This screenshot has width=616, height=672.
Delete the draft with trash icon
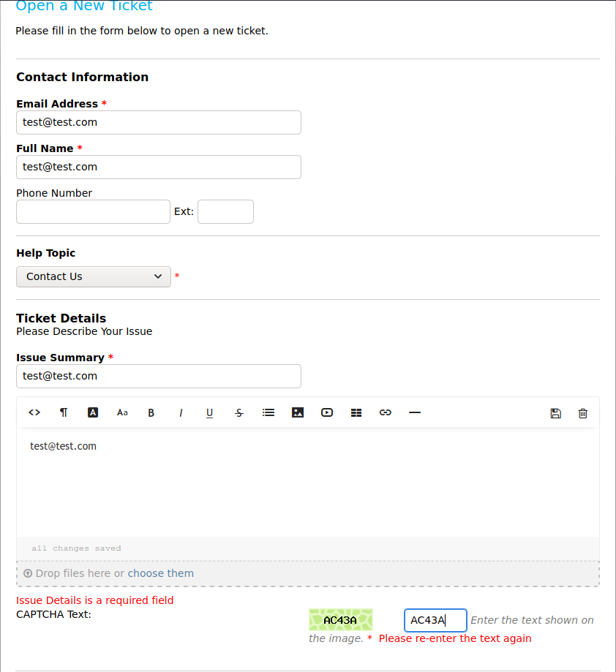(x=583, y=413)
